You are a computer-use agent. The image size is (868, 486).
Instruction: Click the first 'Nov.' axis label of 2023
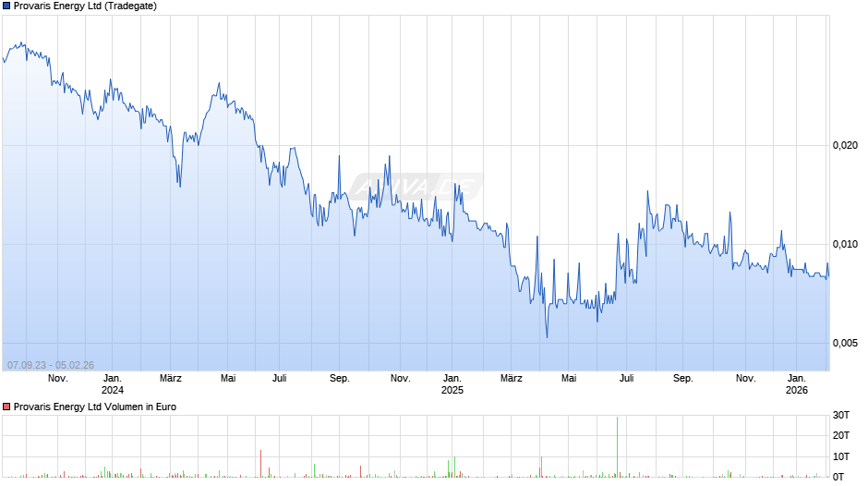tap(58, 379)
